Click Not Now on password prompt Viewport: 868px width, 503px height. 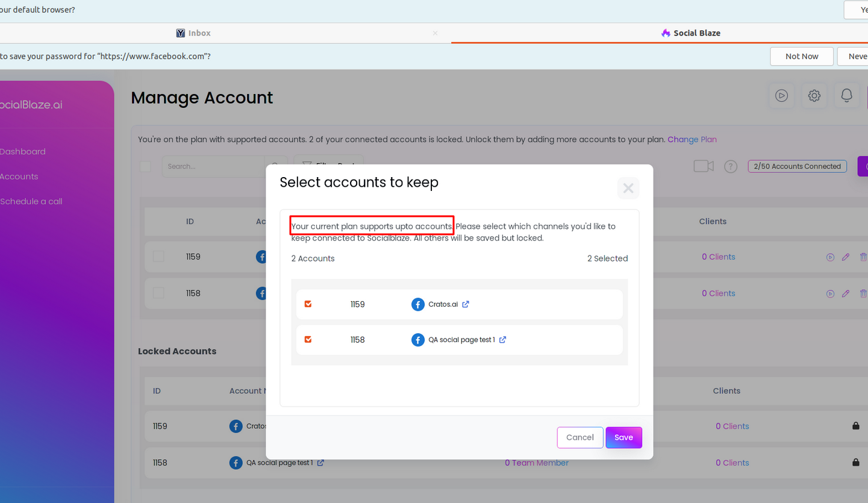[802, 56]
